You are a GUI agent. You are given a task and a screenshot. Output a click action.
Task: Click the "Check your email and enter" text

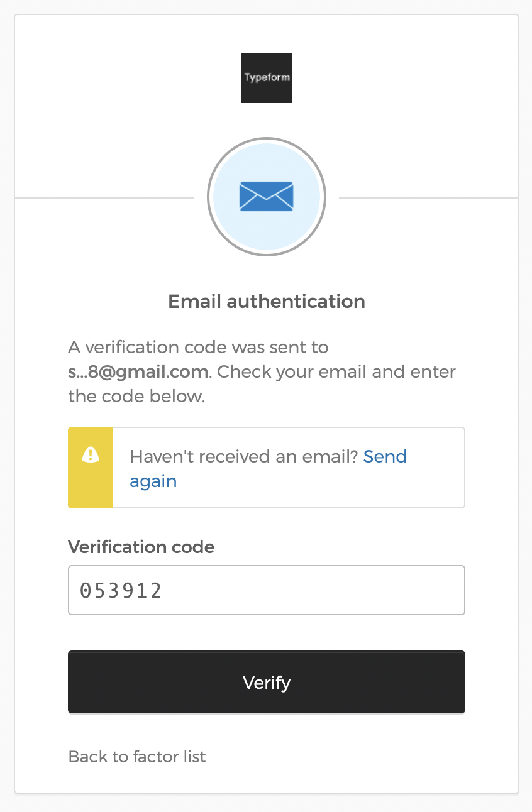click(336, 372)
